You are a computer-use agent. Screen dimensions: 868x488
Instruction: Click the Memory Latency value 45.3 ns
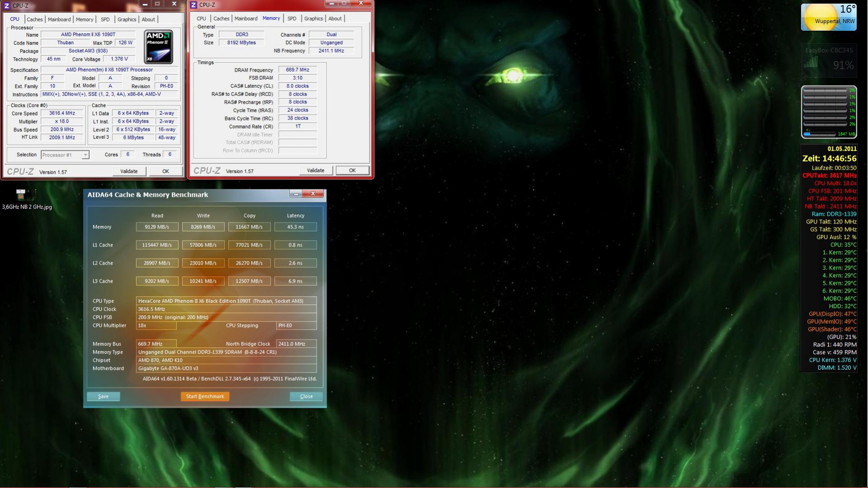(x=295, y=227)
